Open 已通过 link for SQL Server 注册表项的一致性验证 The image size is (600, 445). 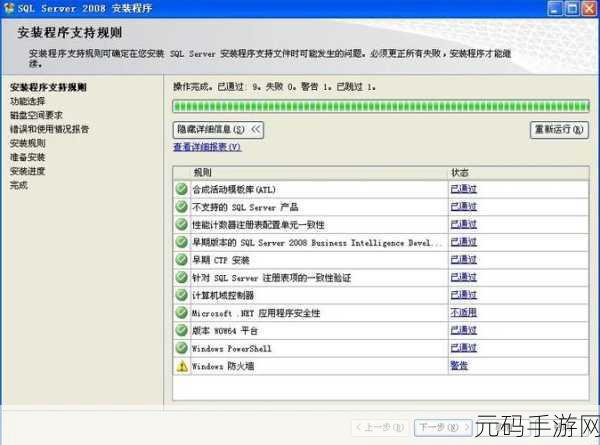click(x=463, y=277)
